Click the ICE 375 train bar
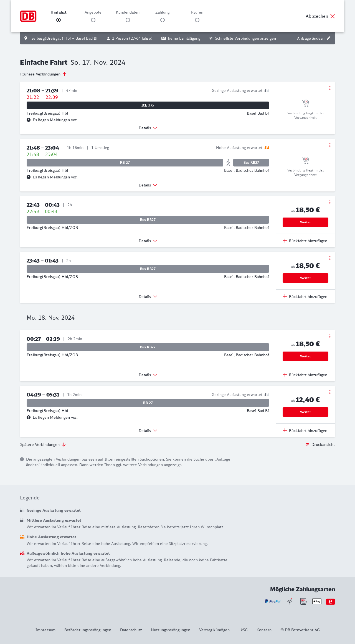 [148, 105]
